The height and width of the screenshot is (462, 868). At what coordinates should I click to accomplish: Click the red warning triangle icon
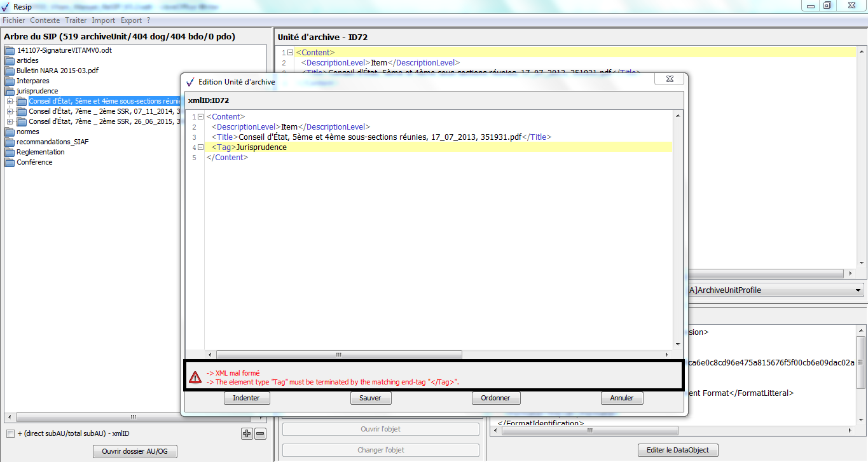point(195,378)
